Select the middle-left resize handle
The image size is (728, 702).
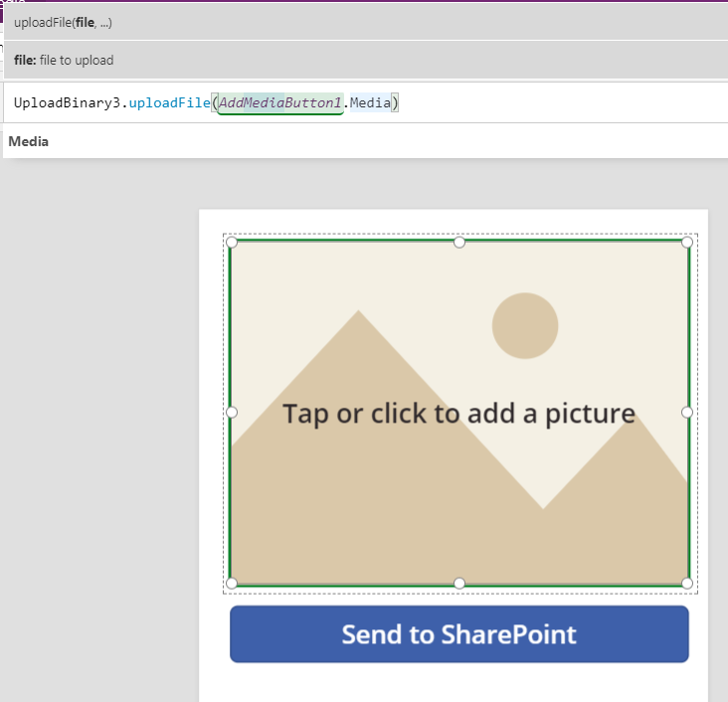pos(232,412)
